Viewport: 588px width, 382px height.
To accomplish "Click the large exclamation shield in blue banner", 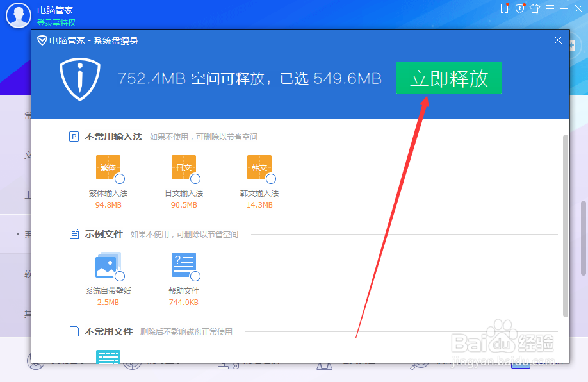I will [79, 78].
